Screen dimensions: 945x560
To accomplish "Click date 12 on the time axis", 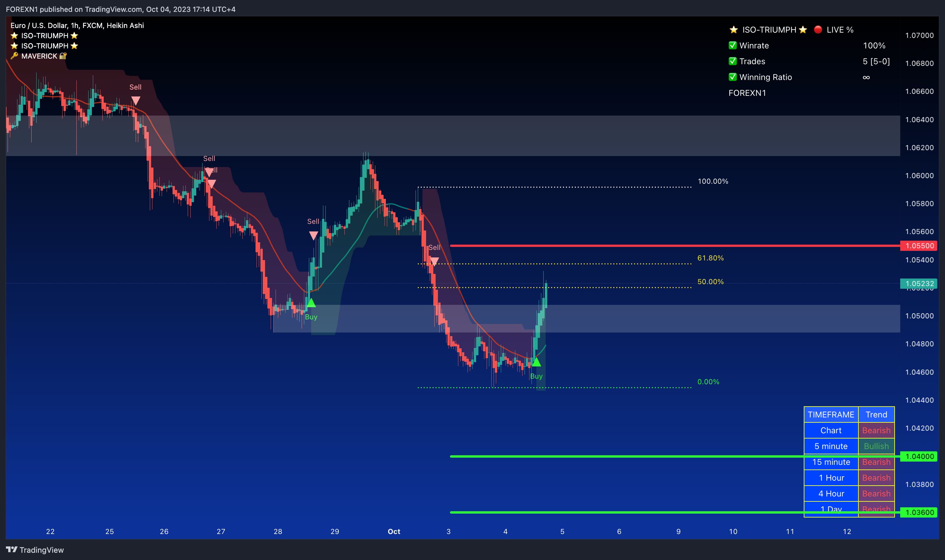I will click(847, 531).
